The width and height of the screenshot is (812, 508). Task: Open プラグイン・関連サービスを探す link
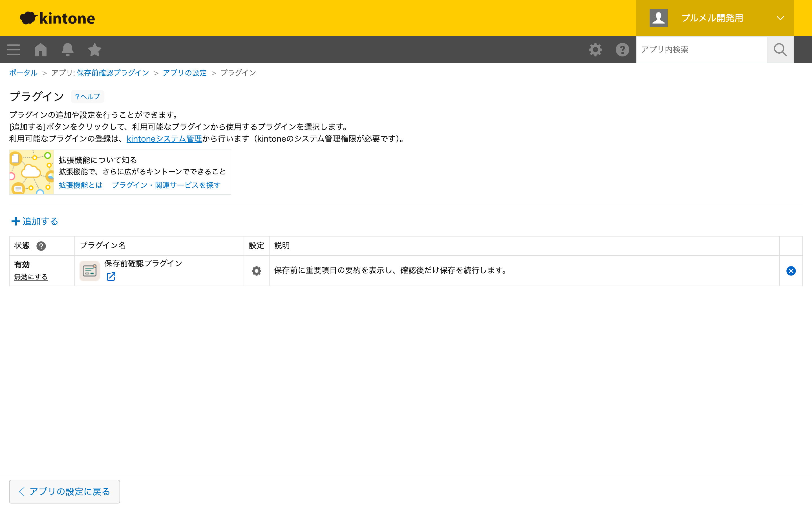[166, 185]
